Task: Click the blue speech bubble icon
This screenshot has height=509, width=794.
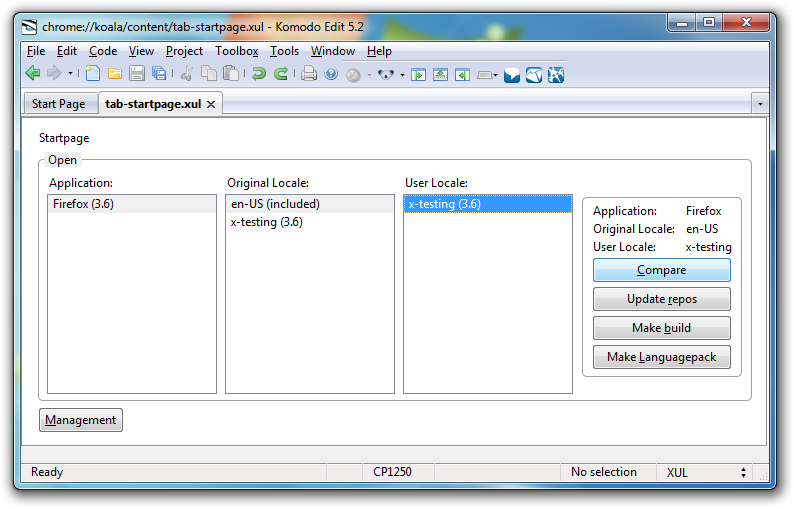Action: pos(512,75)
